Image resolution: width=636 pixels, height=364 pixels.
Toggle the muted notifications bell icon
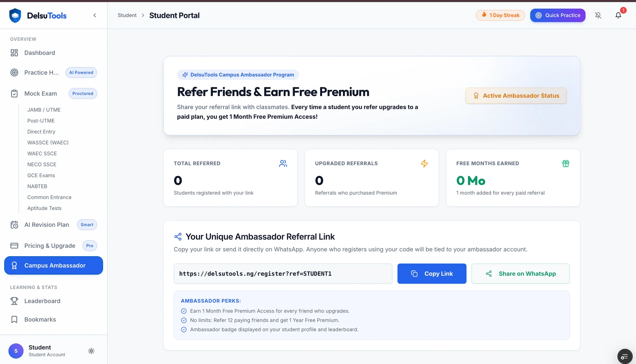[598, 15]
